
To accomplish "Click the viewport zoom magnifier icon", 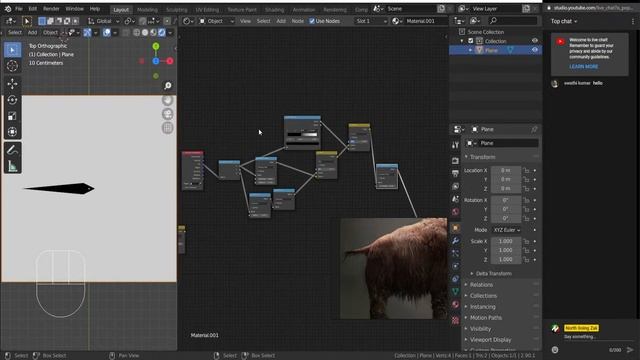I will tap(168, 86).
